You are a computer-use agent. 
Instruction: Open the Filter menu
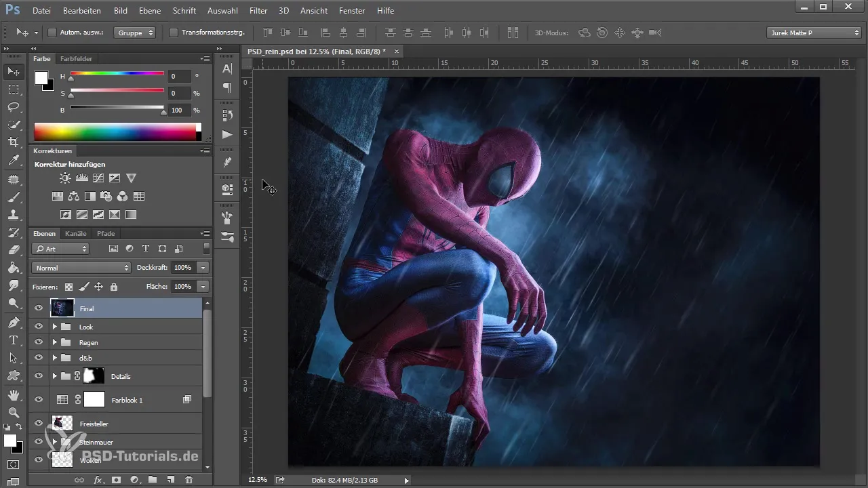coord(258,11)
